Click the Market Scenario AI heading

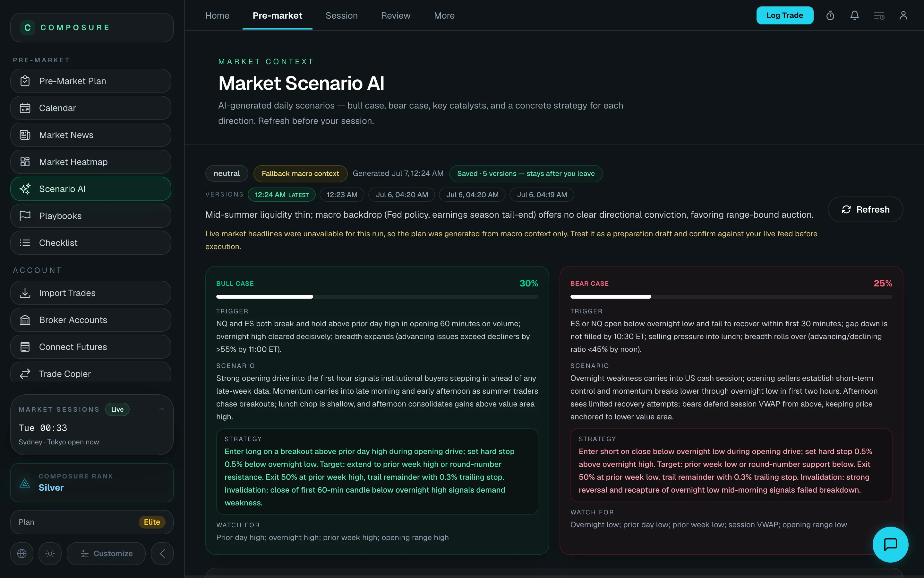tap(301, 83)
